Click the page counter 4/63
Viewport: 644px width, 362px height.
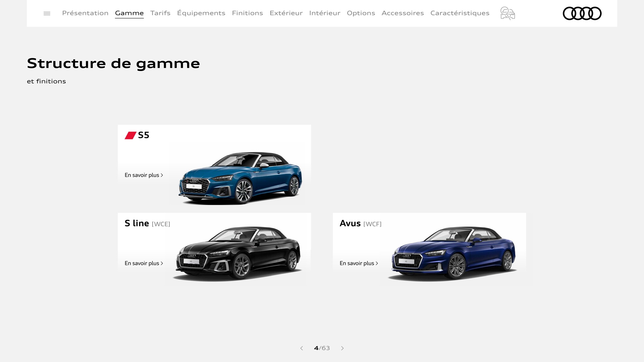(322, 348)
